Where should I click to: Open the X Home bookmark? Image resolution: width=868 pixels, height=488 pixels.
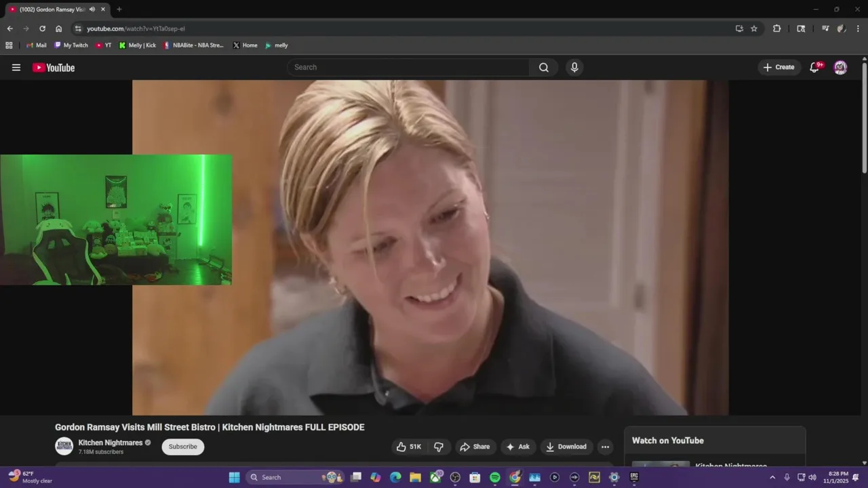click(x=245, y=45)
